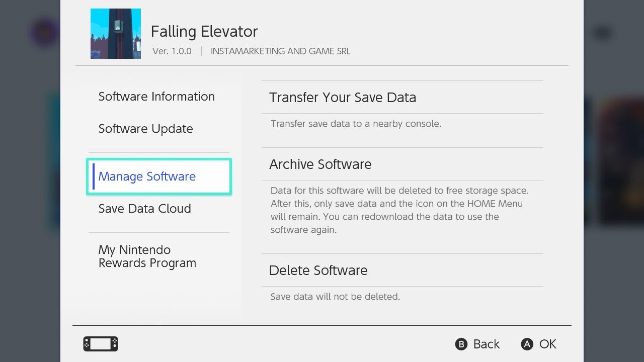Click the Ver. 1.0.0 version text
This screenshot has height=362, width=644.
(x=172, y=51)
